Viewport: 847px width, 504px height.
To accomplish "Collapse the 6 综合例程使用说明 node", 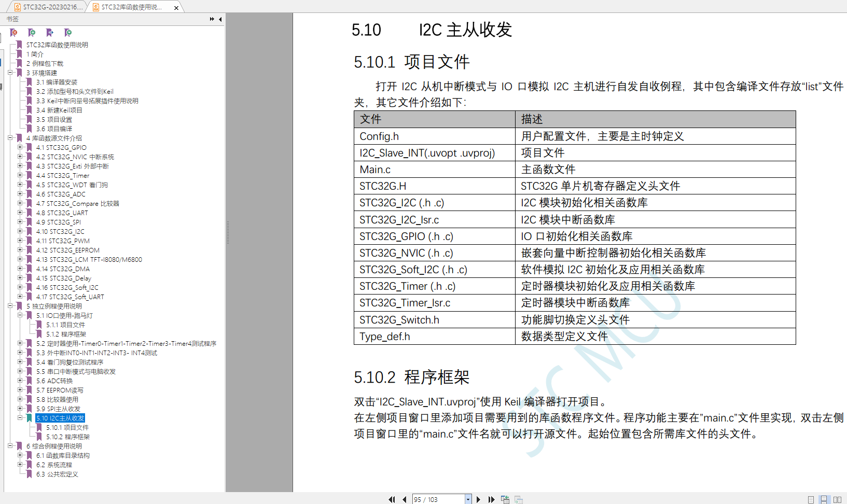I will coord(10,446).
